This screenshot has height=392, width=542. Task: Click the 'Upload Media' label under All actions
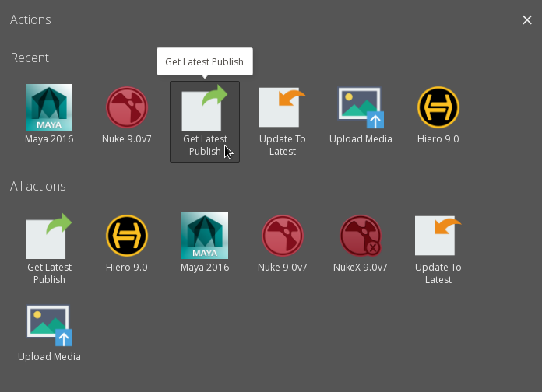point(49,357)
